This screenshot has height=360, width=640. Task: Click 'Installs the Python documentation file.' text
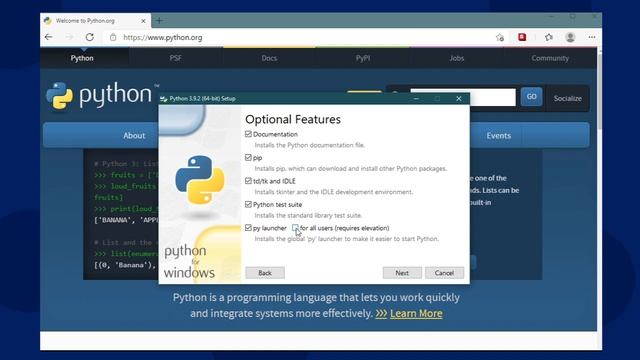click(309, 145)
